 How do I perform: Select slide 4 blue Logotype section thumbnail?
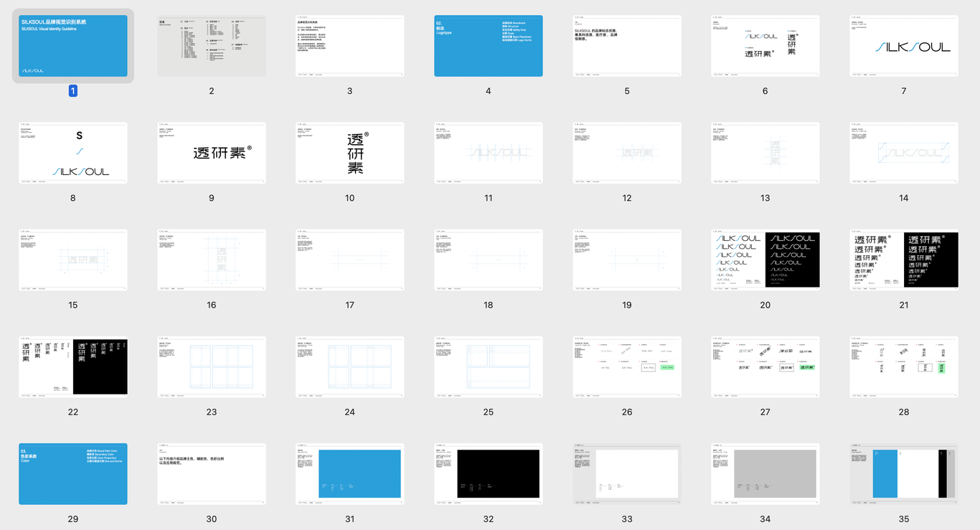coord(489,46)
